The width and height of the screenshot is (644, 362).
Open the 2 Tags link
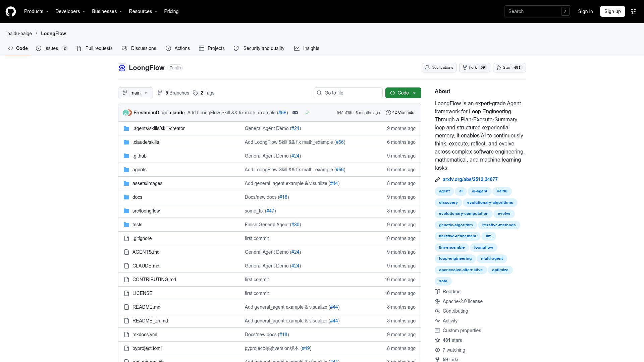click(x=204, y=93)
